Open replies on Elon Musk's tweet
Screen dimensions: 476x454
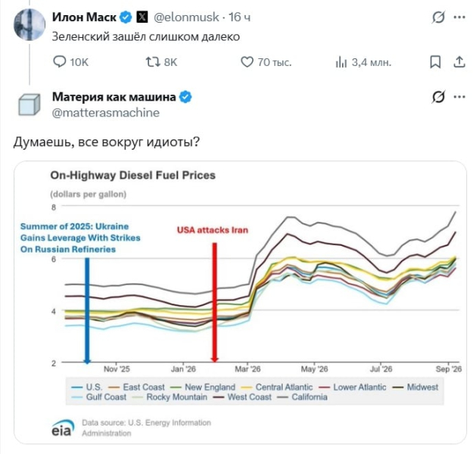pyautogui.click(x=70, y=62)
